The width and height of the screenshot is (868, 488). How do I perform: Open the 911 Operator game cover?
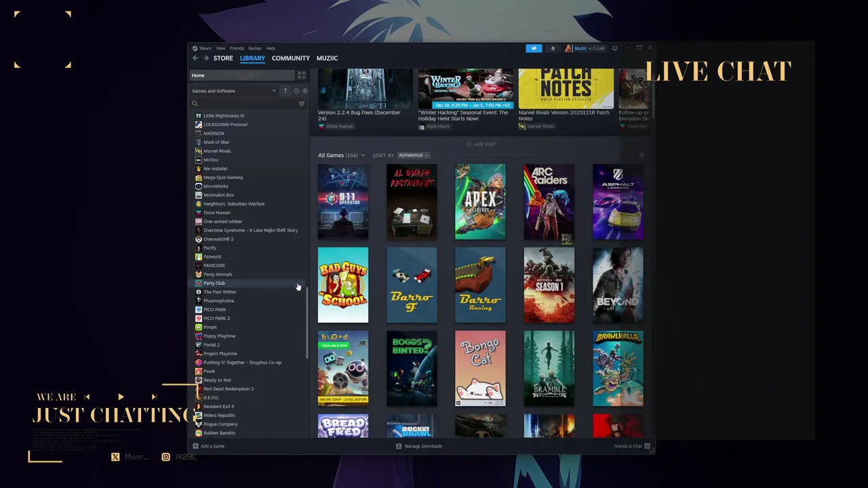343,202
